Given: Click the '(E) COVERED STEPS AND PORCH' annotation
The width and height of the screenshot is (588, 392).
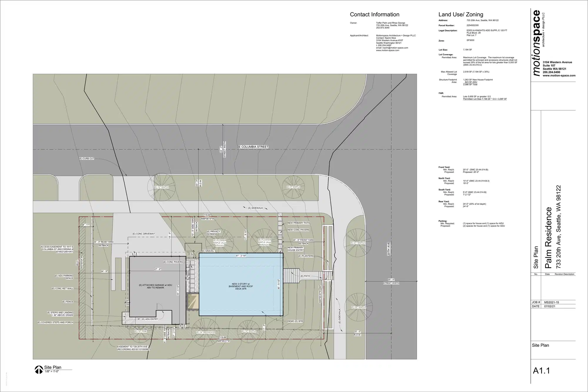Looking at the screenshot, I should click(55, 323).
